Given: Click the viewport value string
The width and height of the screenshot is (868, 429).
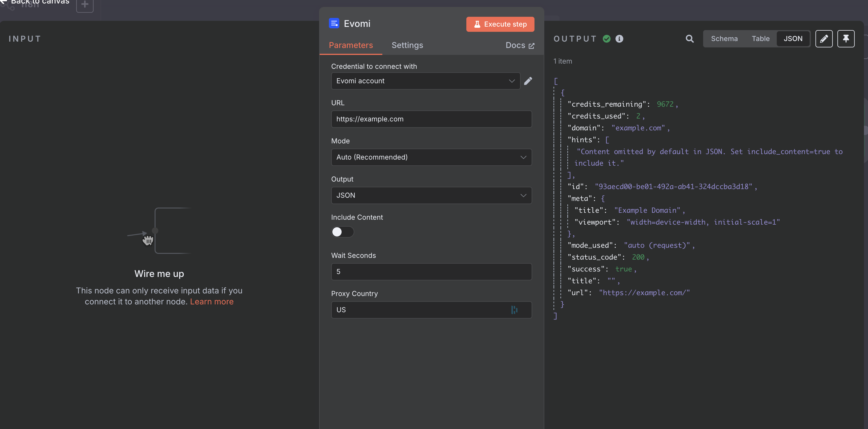Looking at the screenshot, I should [703, 222].
